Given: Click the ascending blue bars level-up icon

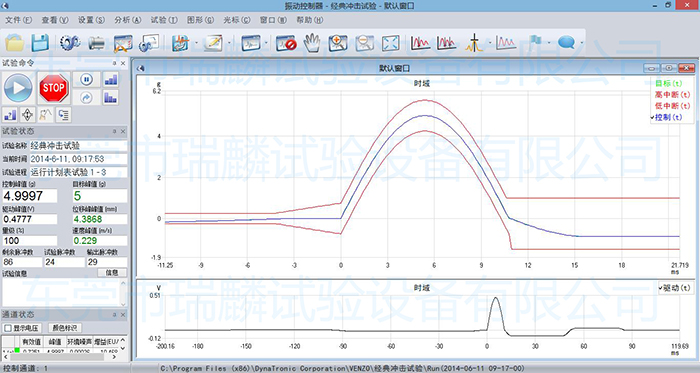Looking at the screenshot, I should point(110,80).
